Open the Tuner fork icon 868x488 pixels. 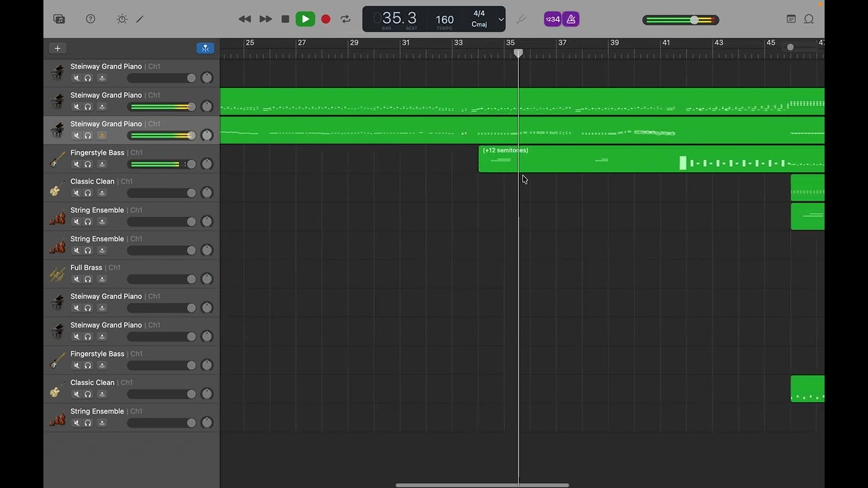(521, 19)
